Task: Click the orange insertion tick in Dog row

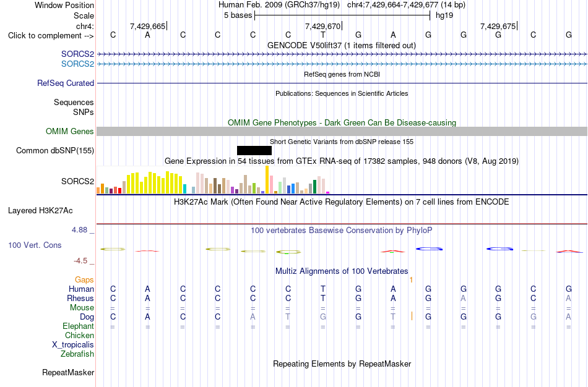Action: coord(412,316)
